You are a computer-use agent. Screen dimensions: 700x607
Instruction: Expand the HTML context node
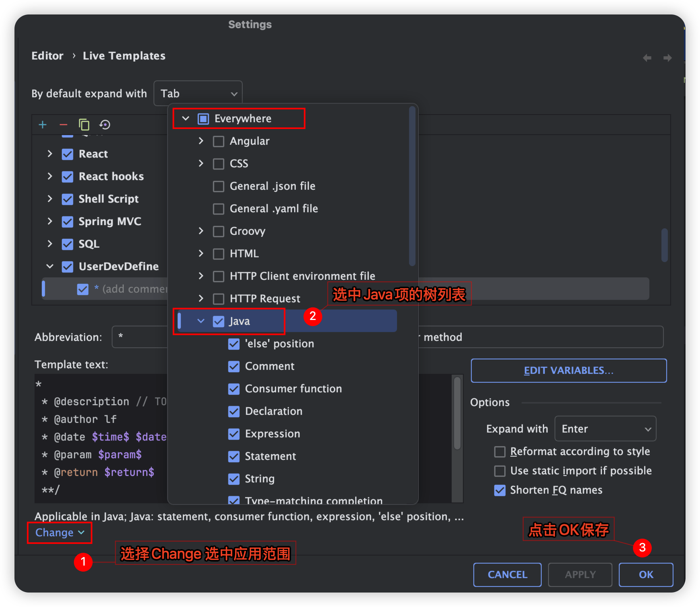pos(201,254)
